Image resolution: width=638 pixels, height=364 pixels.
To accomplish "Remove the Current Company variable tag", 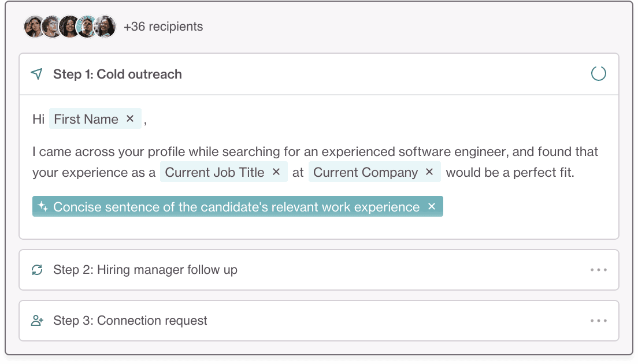I will click(429, 172).
